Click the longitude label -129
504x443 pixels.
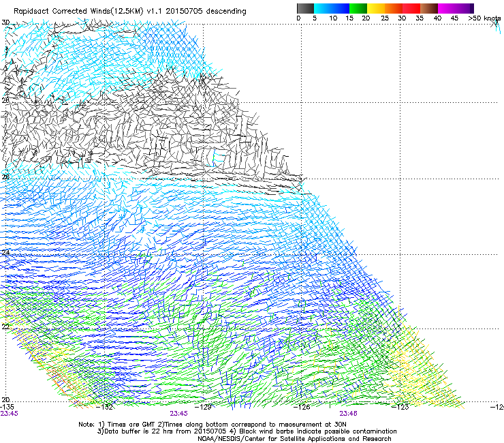coord(204,407)
